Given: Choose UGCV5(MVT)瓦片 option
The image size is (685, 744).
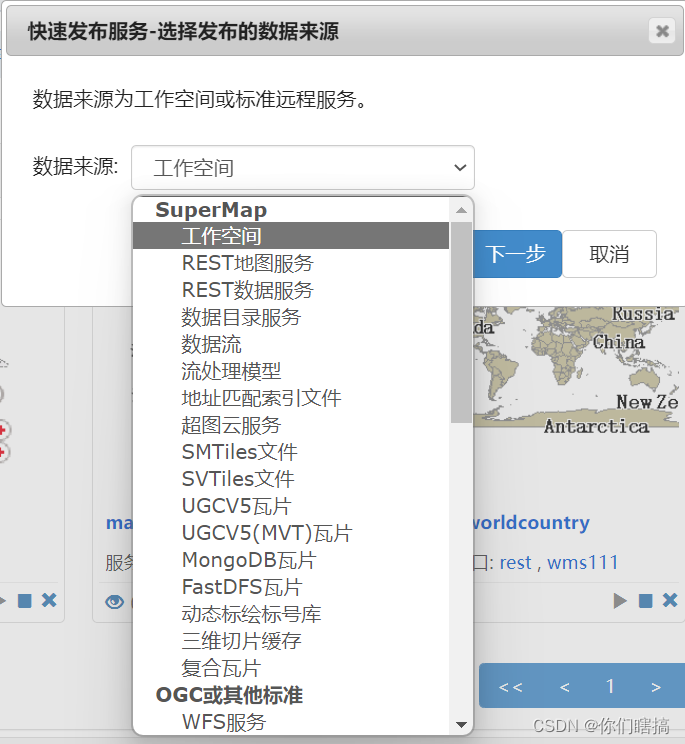Looking at the screenshot, I should click(291, 533).
